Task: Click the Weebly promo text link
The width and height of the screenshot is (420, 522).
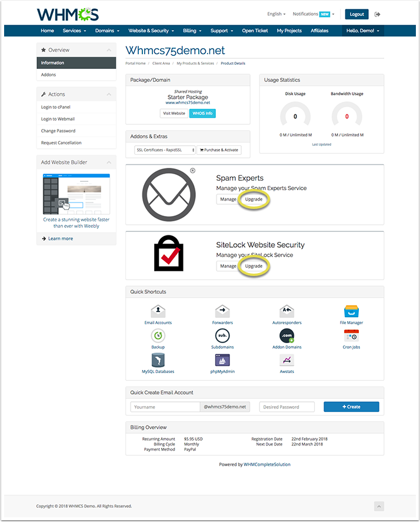Action: tap(76, 223)
